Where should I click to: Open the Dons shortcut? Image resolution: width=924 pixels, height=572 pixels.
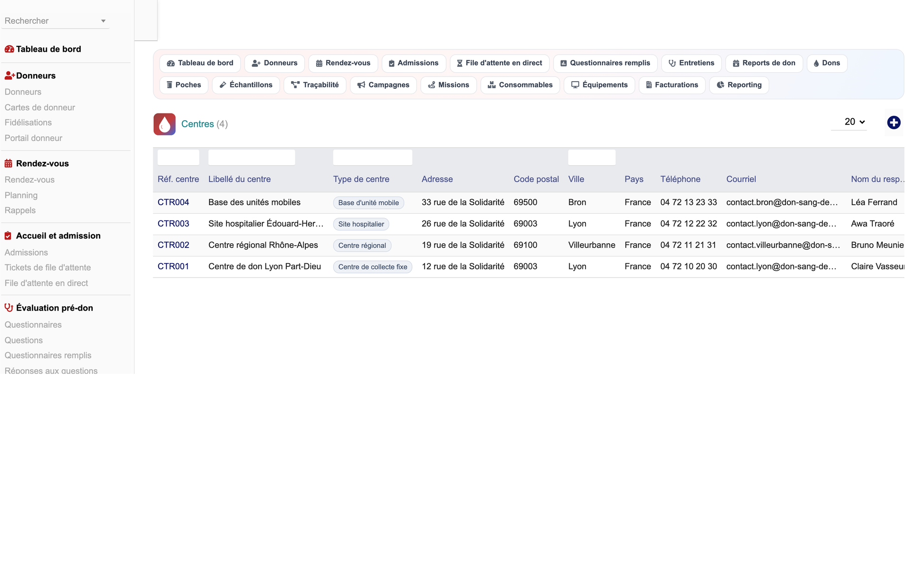827,63
